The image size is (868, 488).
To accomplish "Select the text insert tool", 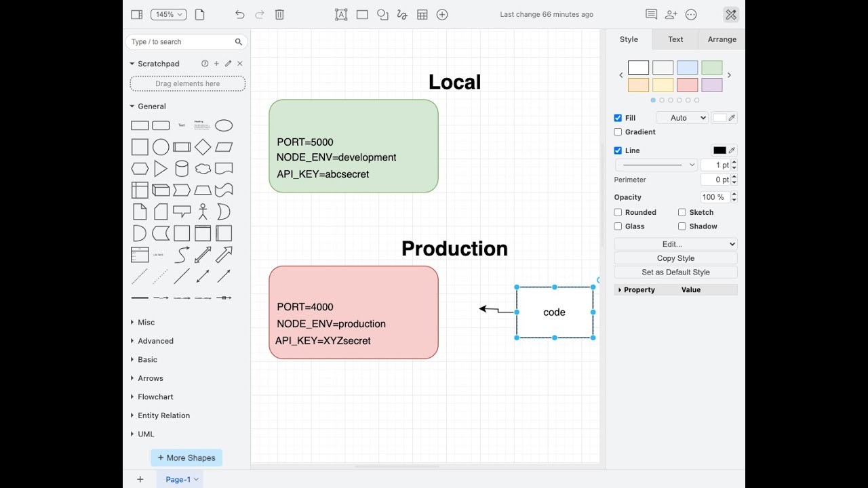I will point(341,14).
